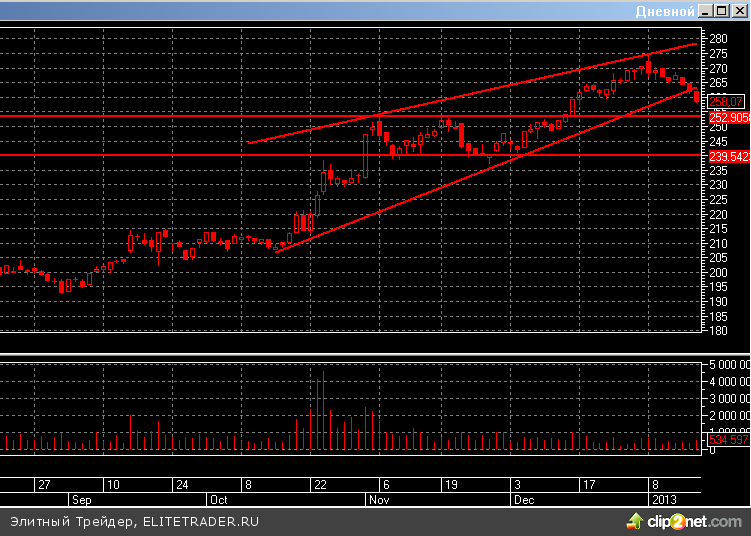Click the Дневной window title text

[x=665, y=10]
